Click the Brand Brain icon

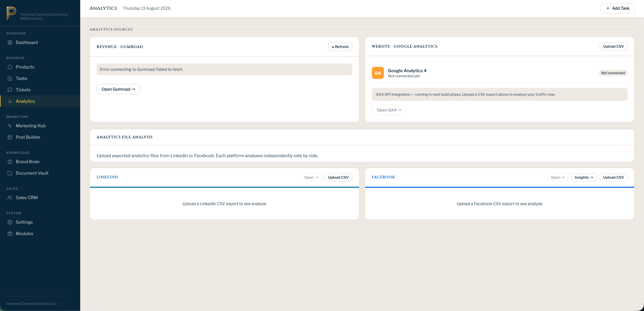(10, 162)
